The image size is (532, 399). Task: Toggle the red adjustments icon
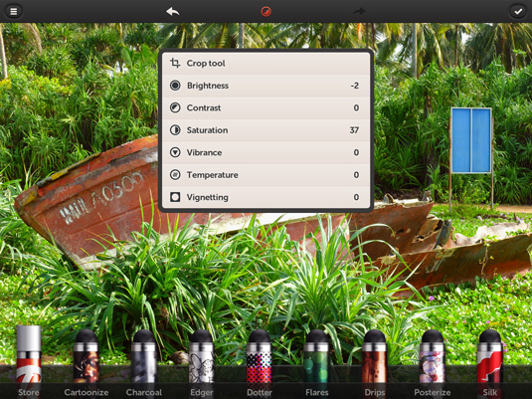click(x=266, y=12)
